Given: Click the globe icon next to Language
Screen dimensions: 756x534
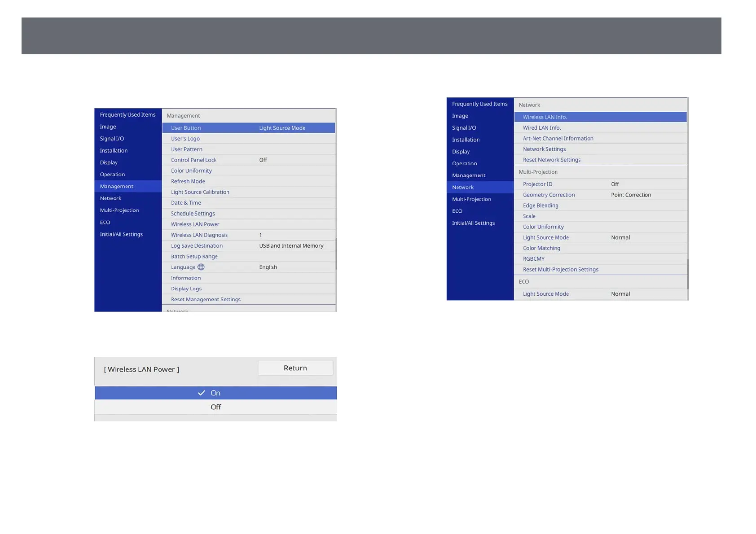Looking at the screenshot, I should (x=201, y=267).
